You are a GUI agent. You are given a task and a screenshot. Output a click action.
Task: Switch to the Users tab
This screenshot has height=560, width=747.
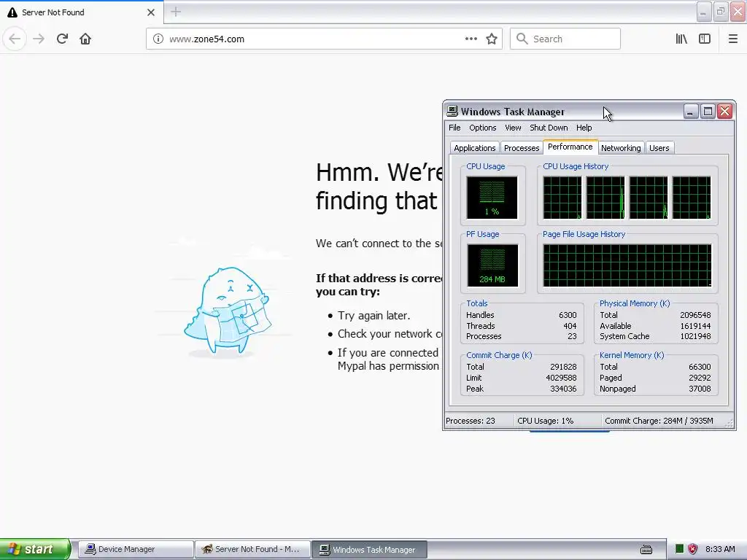(x=659, y=148)
